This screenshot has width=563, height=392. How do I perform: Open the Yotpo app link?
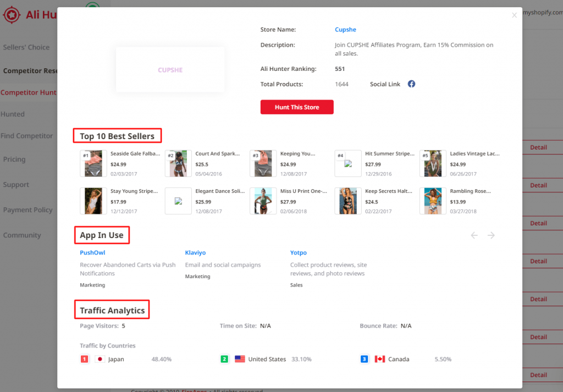299,253
